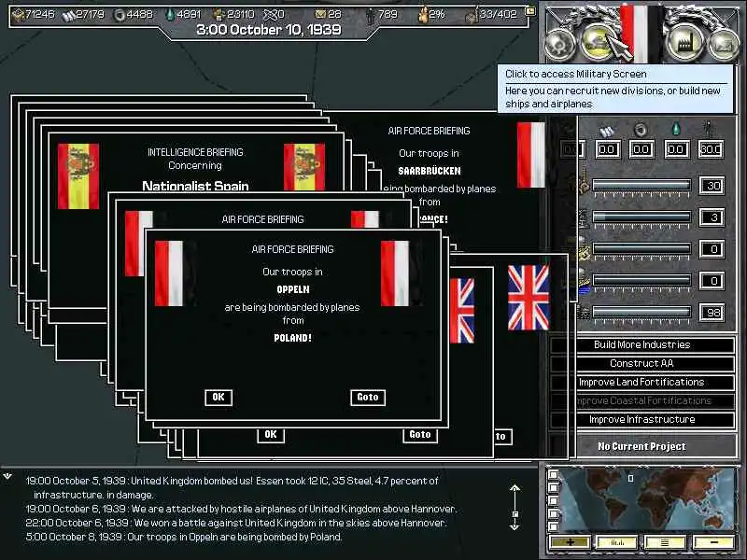Toggle the second minimap filter checkbox from the top
The height and width of the screenshot is (560, 747).
coord(553,487)
